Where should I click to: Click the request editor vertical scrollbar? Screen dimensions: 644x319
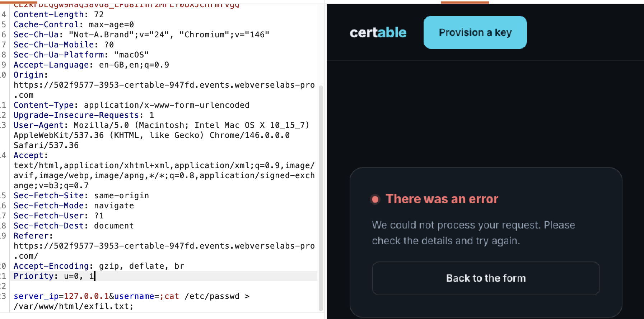coord(321,198)
